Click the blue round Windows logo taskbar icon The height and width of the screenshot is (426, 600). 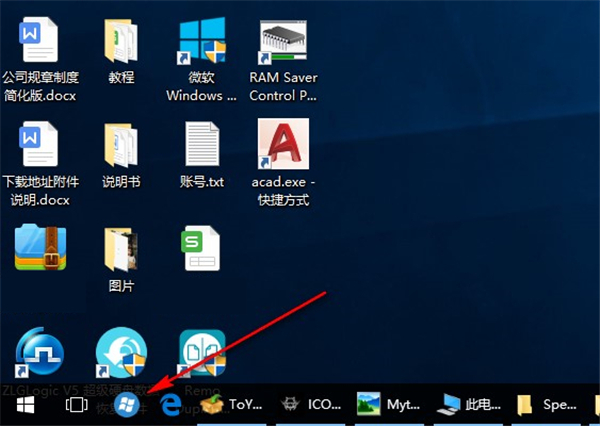point(126,405)
